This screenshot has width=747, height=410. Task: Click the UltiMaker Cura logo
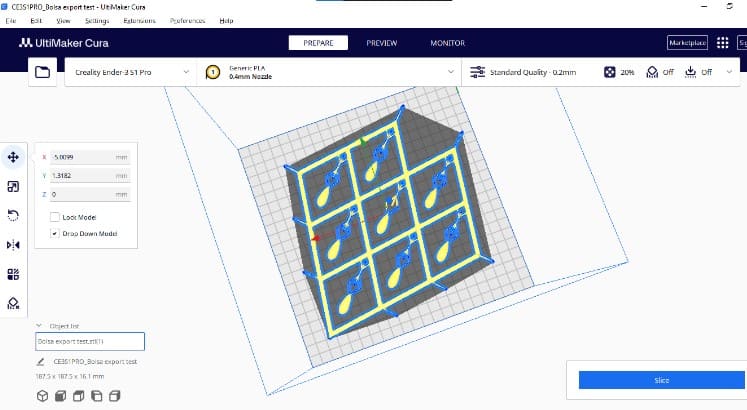(x=64, y=43)
